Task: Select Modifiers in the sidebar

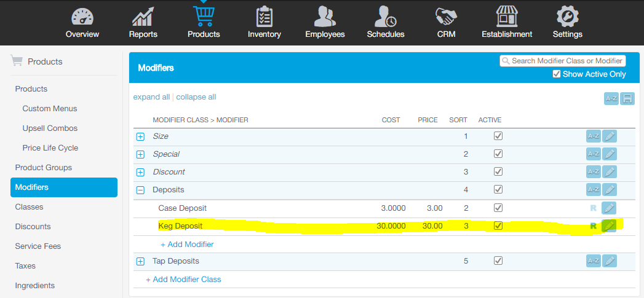Action: tap(64, 187)
